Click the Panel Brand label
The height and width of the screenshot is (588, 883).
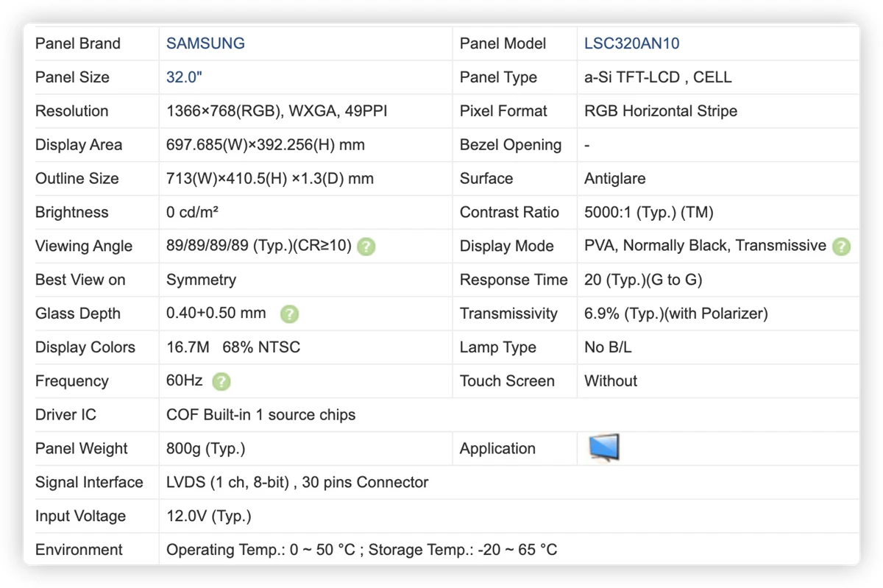click(78, 43)
